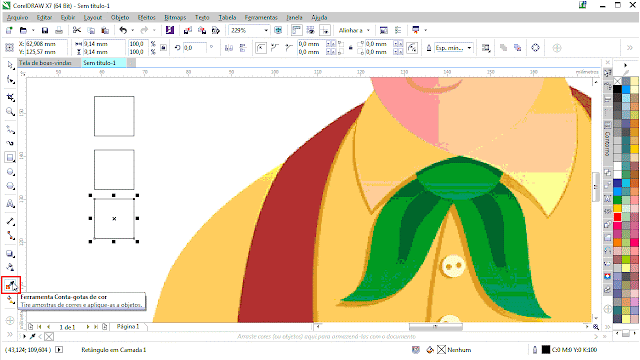
Task: Create a new document from toolbar
Action: pos(9,30)
